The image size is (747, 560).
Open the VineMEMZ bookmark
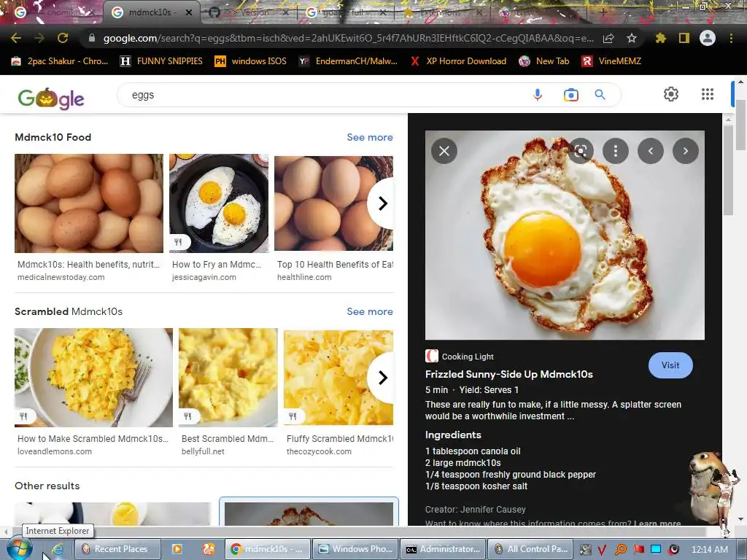(x=612, y=61)
